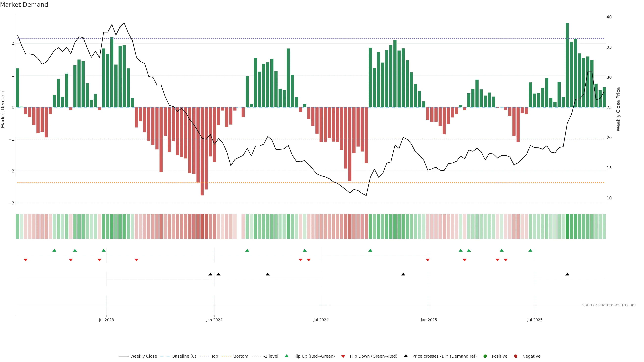Viewport: 644px width, 362px height.
Task: Click the green Flip Up legend triangle
Action: [286, 356]
